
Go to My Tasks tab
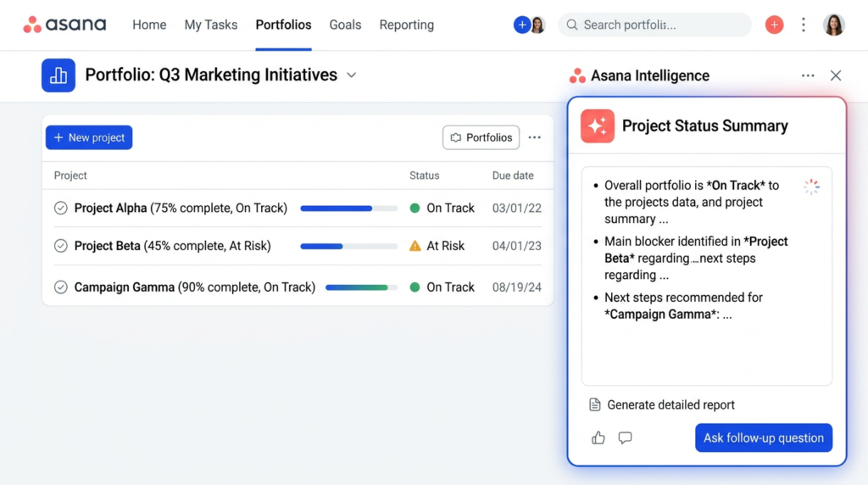pos(211,25)
